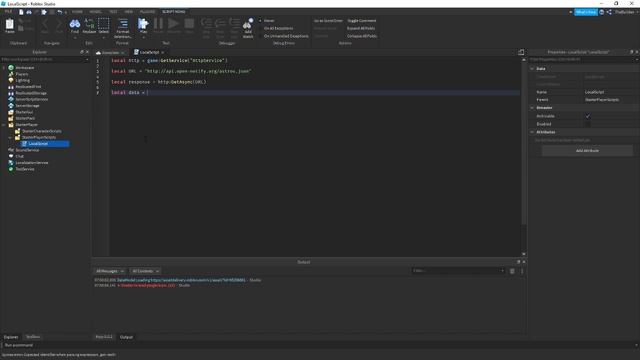Select StarterGui in Explorer
640x360 pixels.
24,112
